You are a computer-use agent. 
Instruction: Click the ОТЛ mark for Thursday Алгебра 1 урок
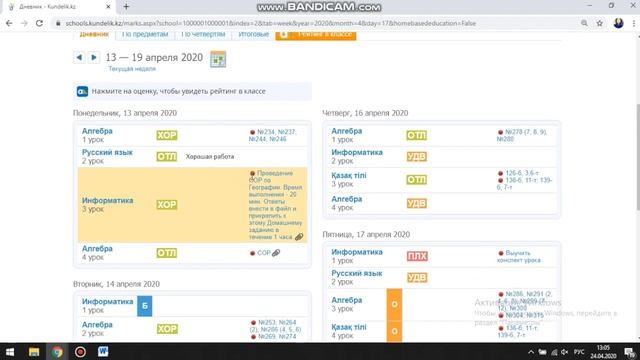[x=417, y=135]
